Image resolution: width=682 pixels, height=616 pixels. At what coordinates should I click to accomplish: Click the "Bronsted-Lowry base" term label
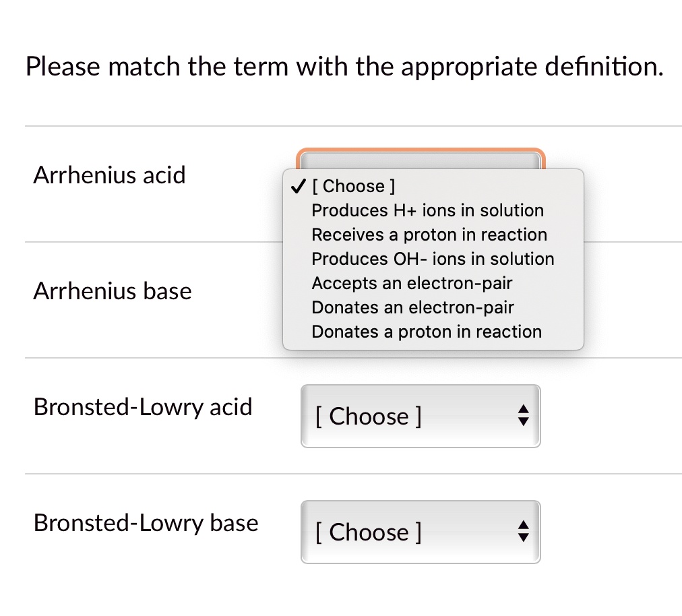pos(145,522)
